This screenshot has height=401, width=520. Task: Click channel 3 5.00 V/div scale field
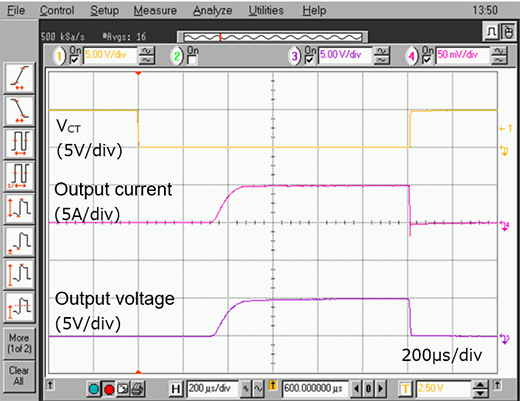coord(345,55)
